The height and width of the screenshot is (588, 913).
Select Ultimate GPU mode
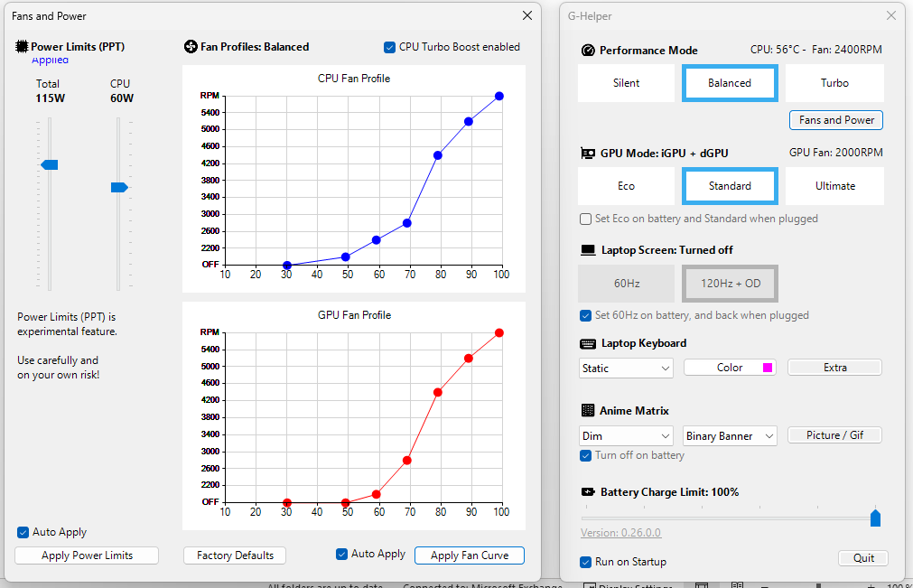834,186
